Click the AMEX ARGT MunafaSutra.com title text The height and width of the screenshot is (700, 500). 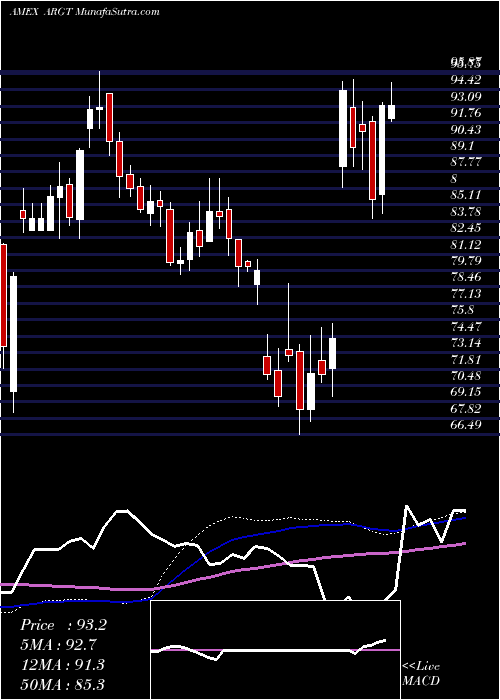(x=84, y=12)
